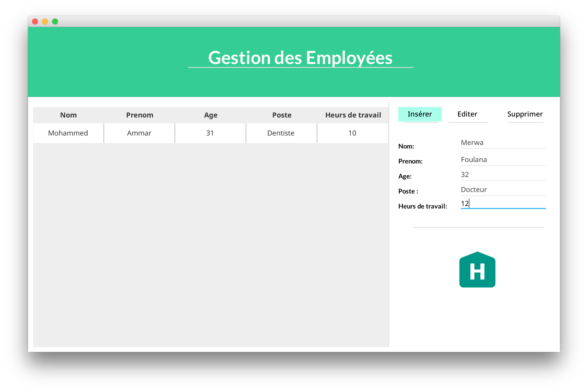
Task: Switch to the Insérer tab
Action: [x=420, y=114]
